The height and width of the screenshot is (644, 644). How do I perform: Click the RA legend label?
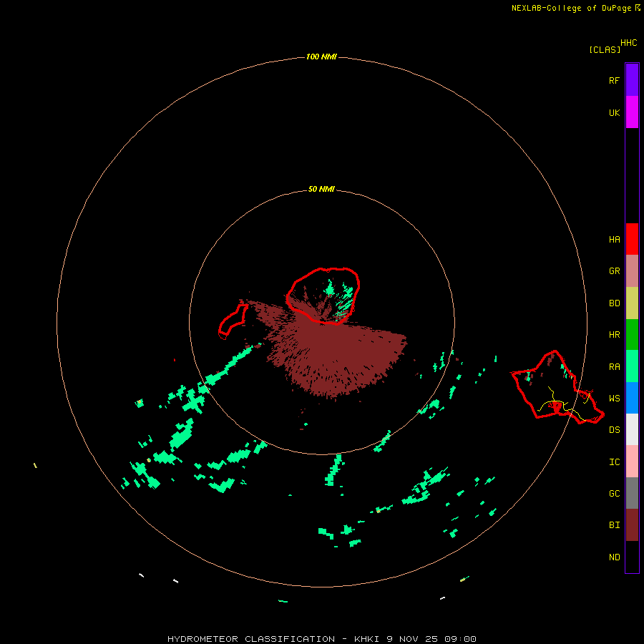(x=614, y=367)
